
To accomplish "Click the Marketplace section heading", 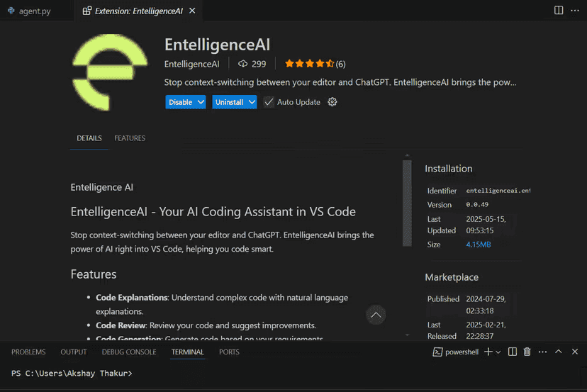I will coord(452,277).
